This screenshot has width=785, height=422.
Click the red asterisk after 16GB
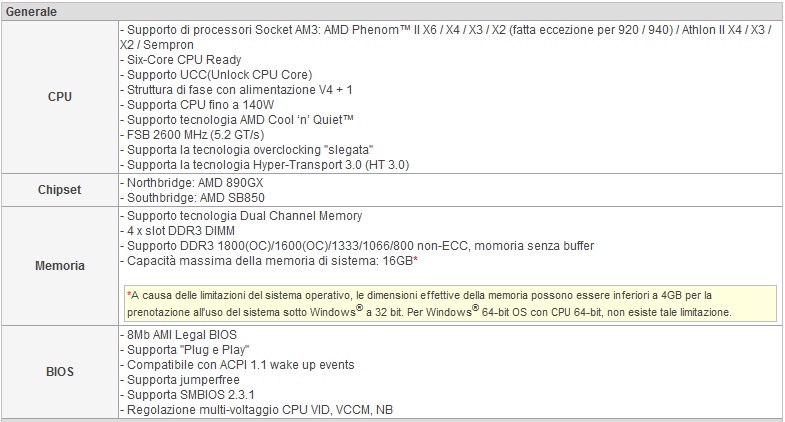(x=414, y=261)
